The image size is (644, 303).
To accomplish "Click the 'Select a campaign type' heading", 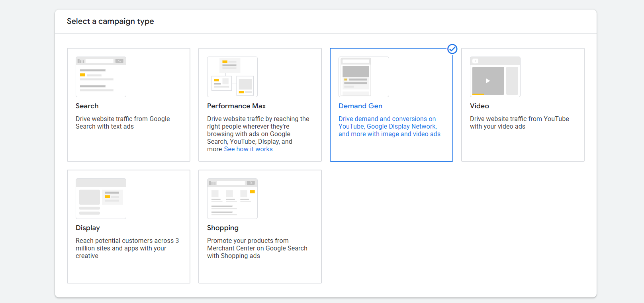I will [x=110, y=22].
